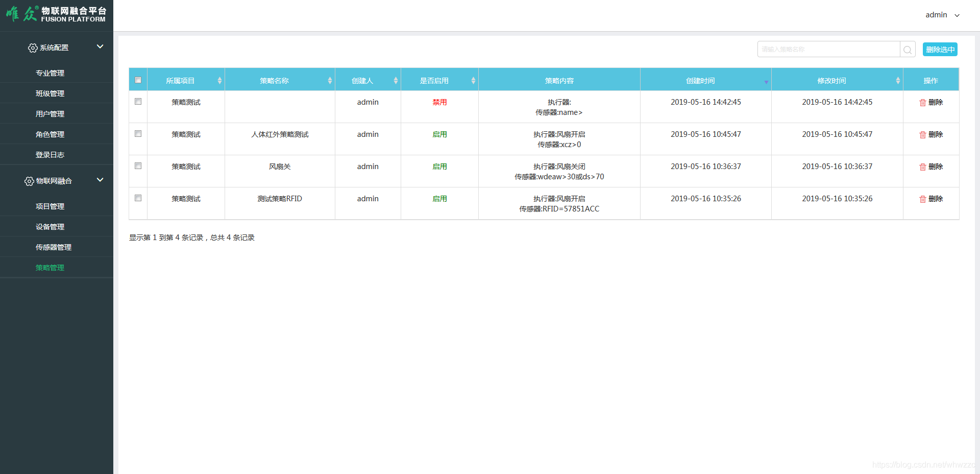This screenshot has height=474, width=980.
Task: Click 启用 status in 风扇关 row
Action: click(x=439, y=167)
